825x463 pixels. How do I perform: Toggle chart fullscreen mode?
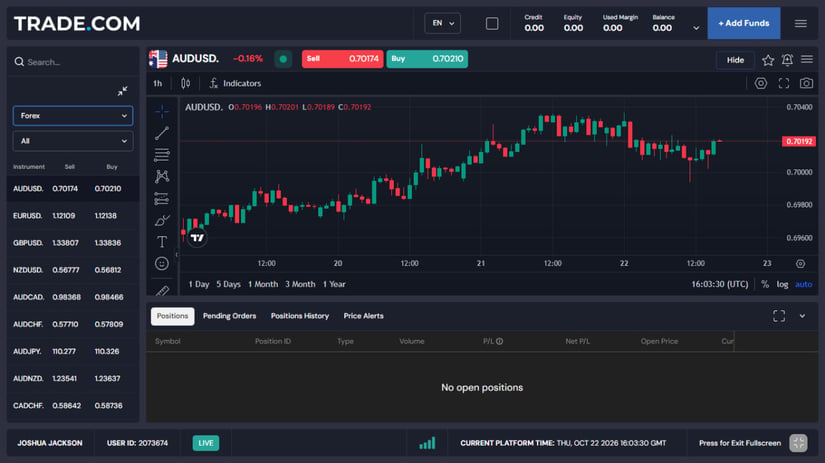click(x=783, y=83)
